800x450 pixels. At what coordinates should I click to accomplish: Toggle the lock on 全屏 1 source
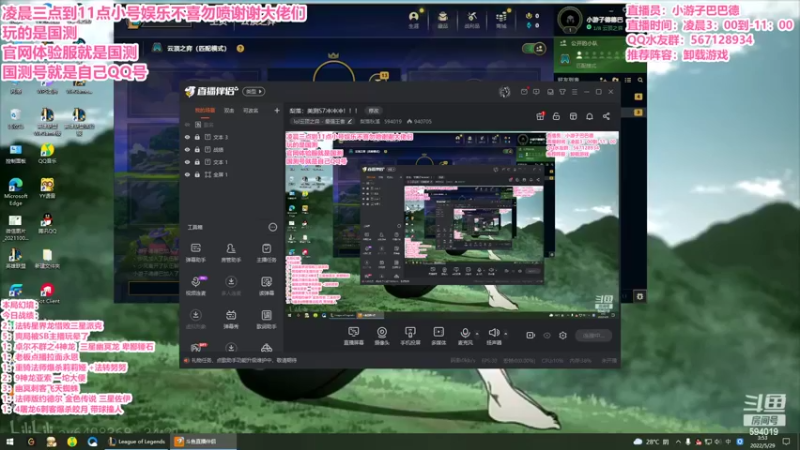tap(197, 174)
